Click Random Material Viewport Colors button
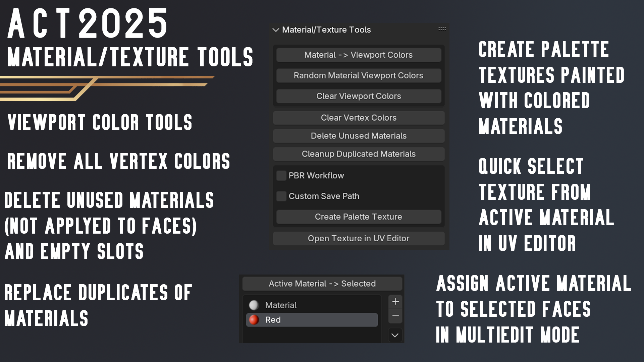This screenshot has width=644, height=362. coord(359,75)
